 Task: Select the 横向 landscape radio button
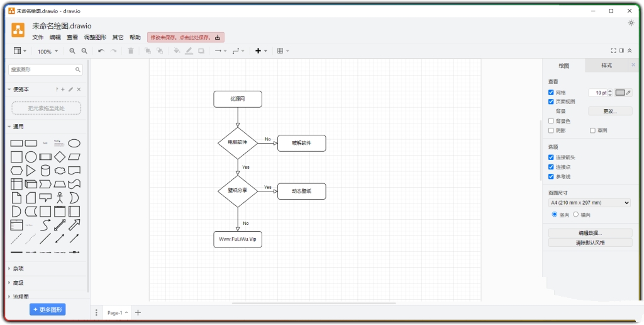tap(575, 215)
